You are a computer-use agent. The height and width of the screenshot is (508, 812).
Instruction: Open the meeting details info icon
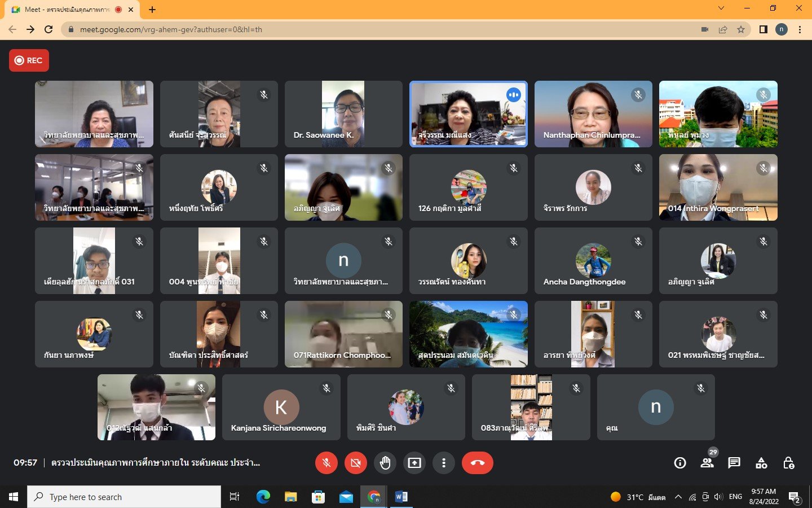tap(680, 463)
